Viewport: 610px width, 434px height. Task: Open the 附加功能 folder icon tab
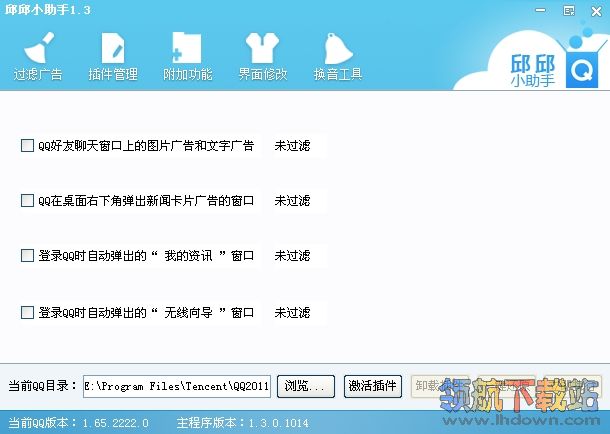[x=188, y=57]
